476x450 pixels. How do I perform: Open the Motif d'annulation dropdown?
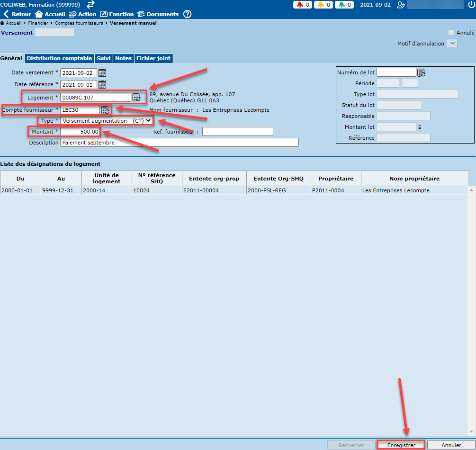[x=452, y=44]
